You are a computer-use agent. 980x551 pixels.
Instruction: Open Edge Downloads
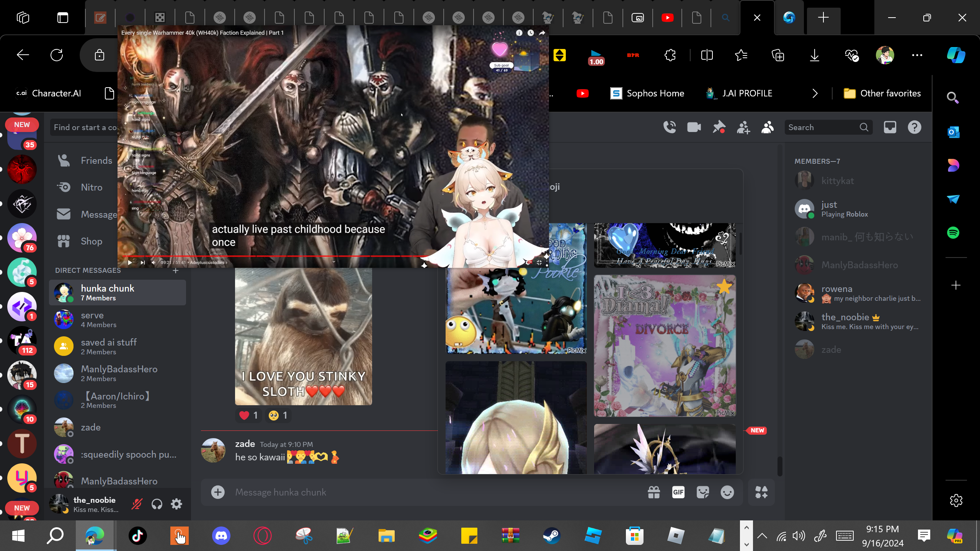pos(815,55)
